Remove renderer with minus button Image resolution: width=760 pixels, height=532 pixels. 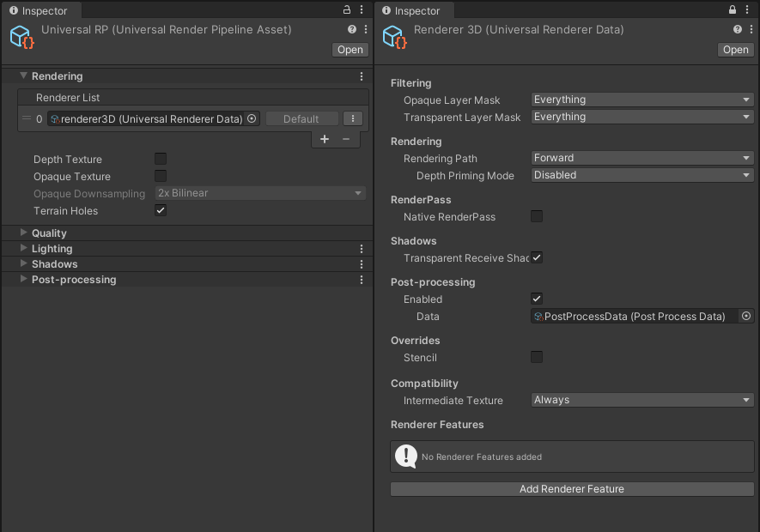click(346, 140)
